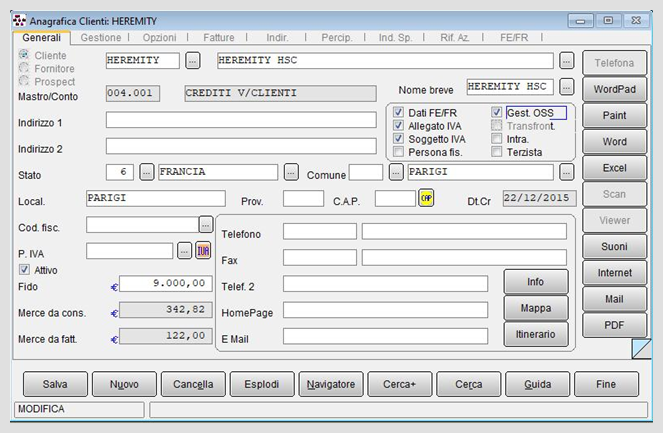Enable the Persona fis. checkbox

(x=398, y=152)
